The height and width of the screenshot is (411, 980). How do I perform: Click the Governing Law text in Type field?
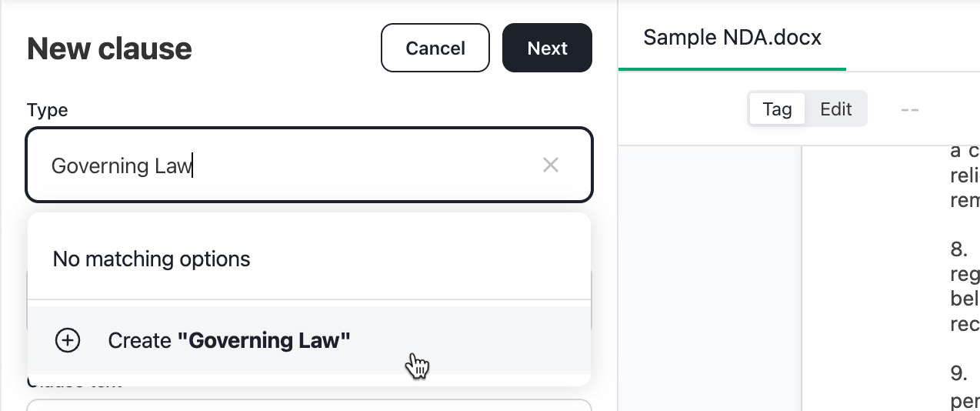coord(121,165)
